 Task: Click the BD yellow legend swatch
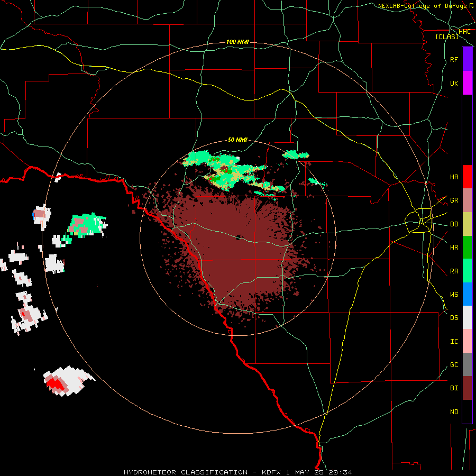click(467, 224)
